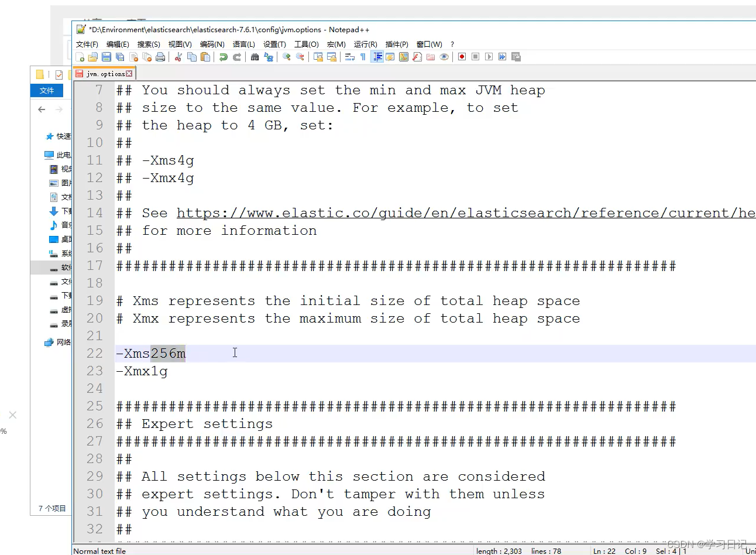
Task: Click the Zoom Out toolbar icon
Action: click(x=300, y=57)
